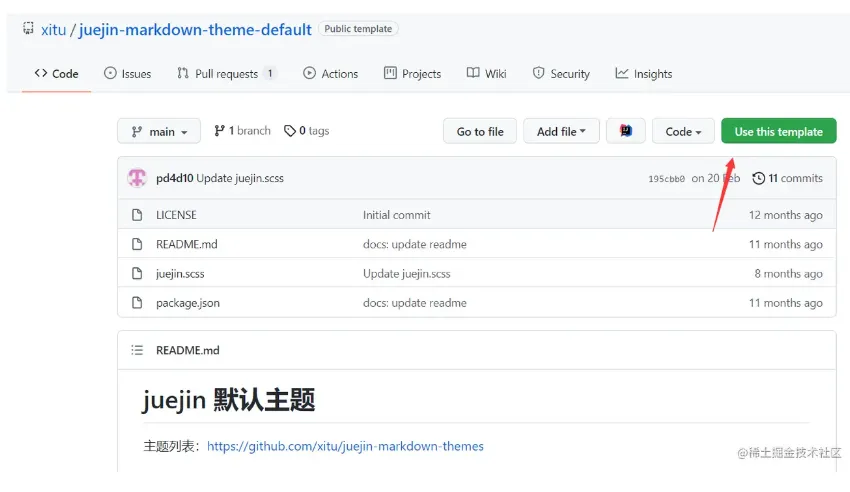Open the Issues tab
Screen dimensions: 850x492
(x=127, y=74)
